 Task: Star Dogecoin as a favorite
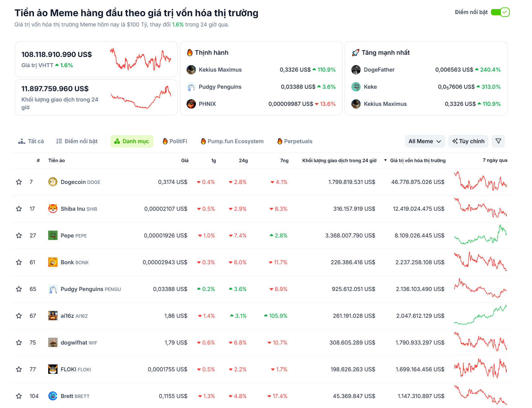click(19, 182)
